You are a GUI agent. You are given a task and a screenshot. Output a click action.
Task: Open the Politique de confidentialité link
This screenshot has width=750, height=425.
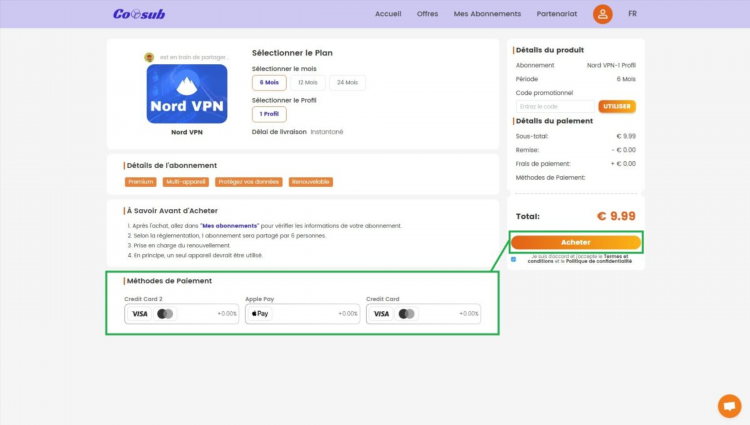pyautogui.click(x=598, y=261)
